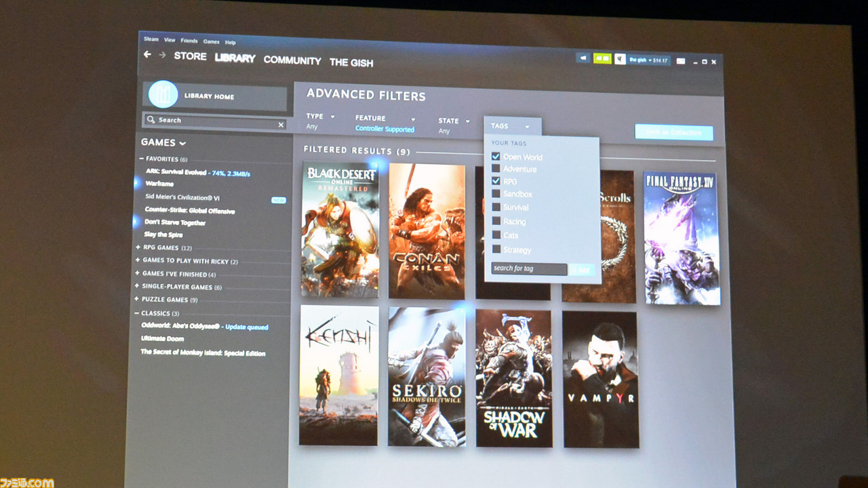Open the STATE filter dropdown
Screen dimensions: 868x488
[x=454, y=121]
